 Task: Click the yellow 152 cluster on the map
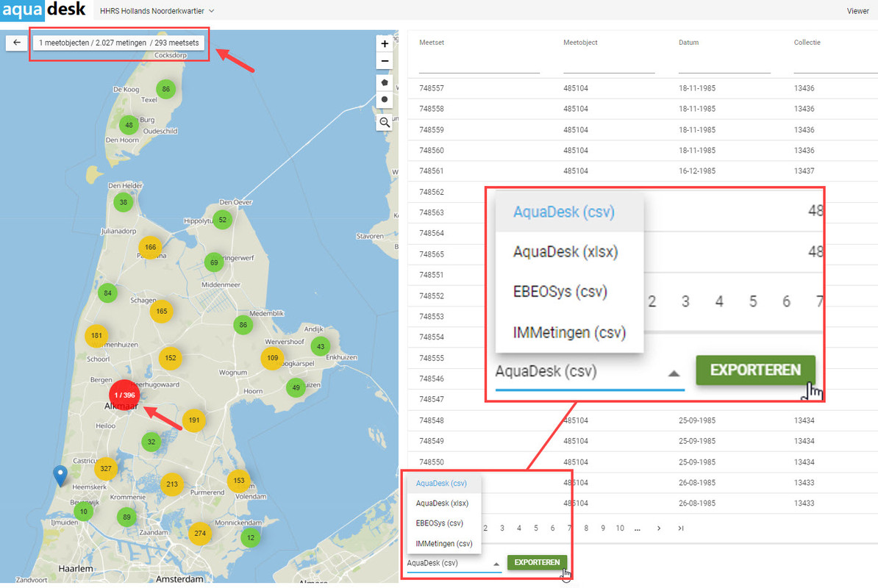[x=170, y=358]
